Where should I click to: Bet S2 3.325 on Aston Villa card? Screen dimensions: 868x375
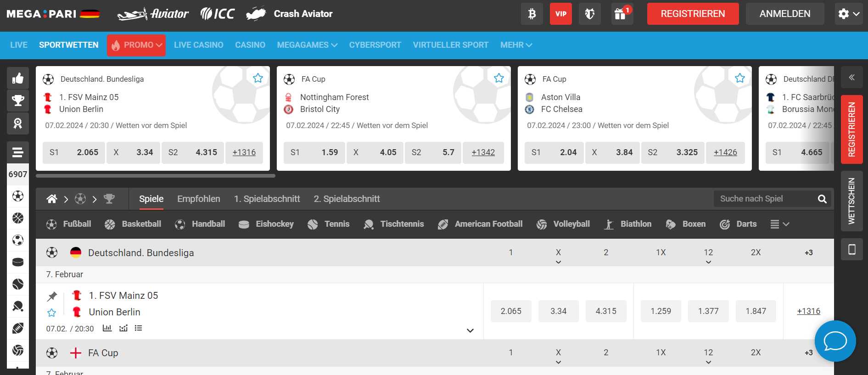point(673,152)
